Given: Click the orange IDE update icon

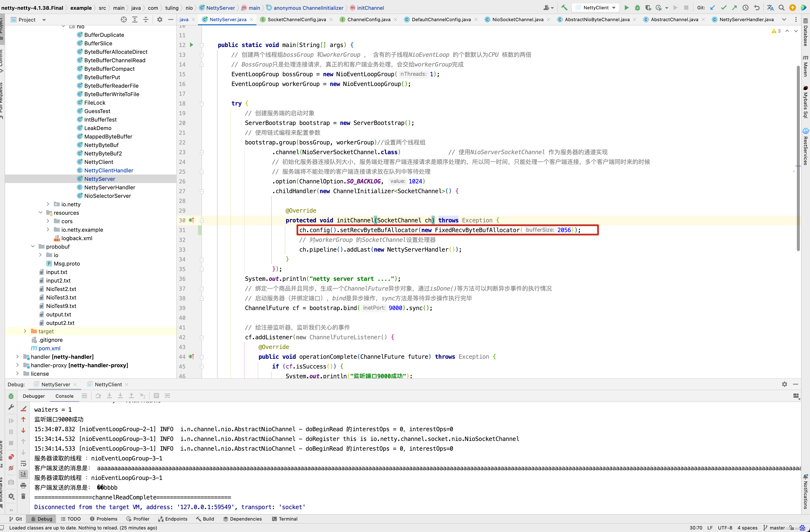Looking at the screenshot, I should 793,7.
